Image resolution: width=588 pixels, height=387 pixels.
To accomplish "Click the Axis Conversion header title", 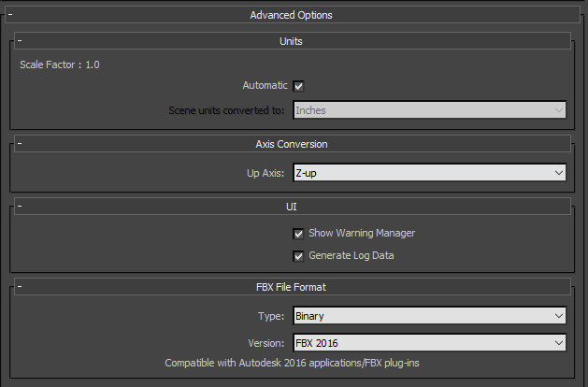I will 292,144.
